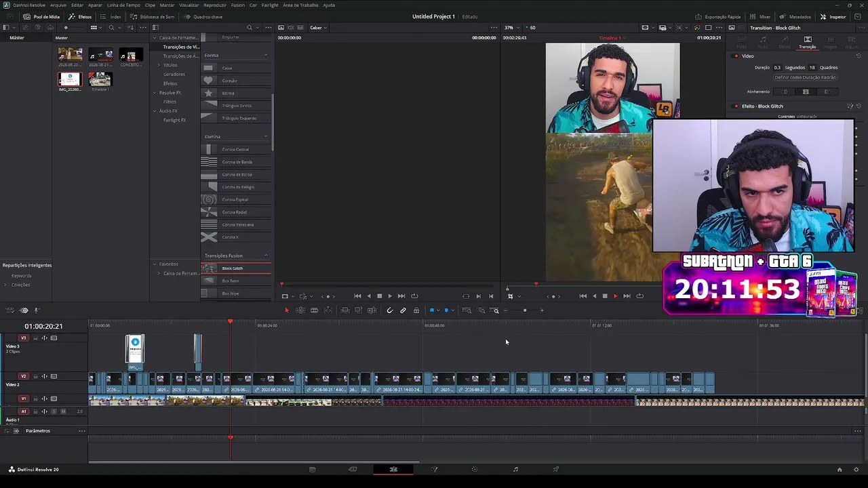Play the timeline viewer forward
868x488 pixels.
click(x=615, y=296)
